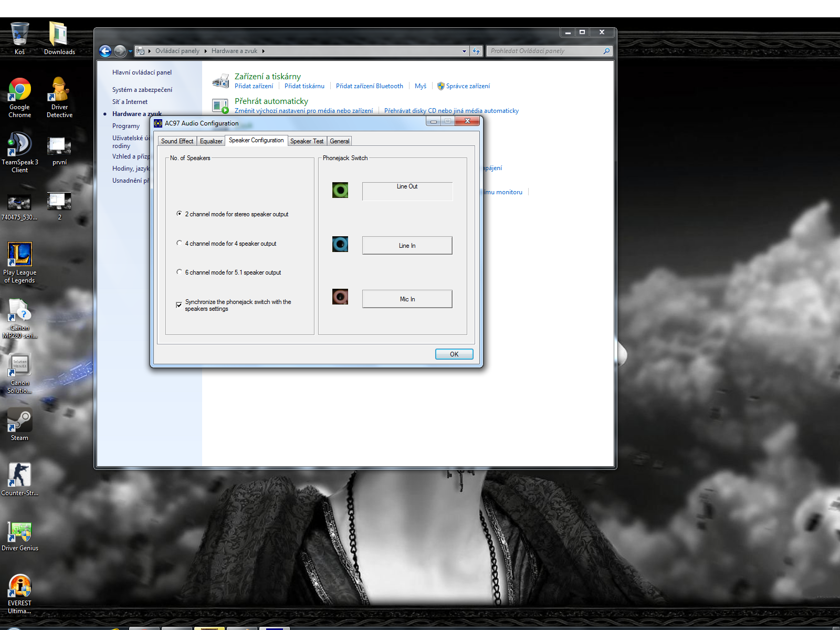Screen dimensions: 840x630
Task: Expand the root breadcrumb arrow before Ovládací panely
Action: pyautogui.click(x=150, y=51)
